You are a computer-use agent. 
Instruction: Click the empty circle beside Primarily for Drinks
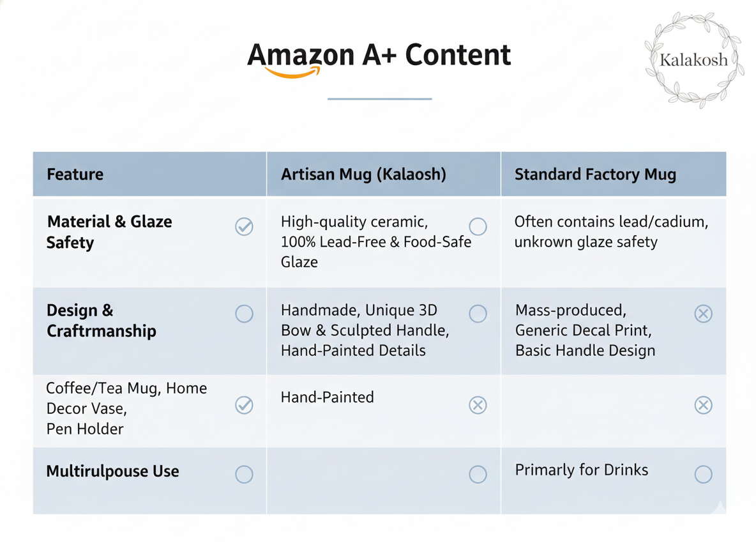coord(703,474)
